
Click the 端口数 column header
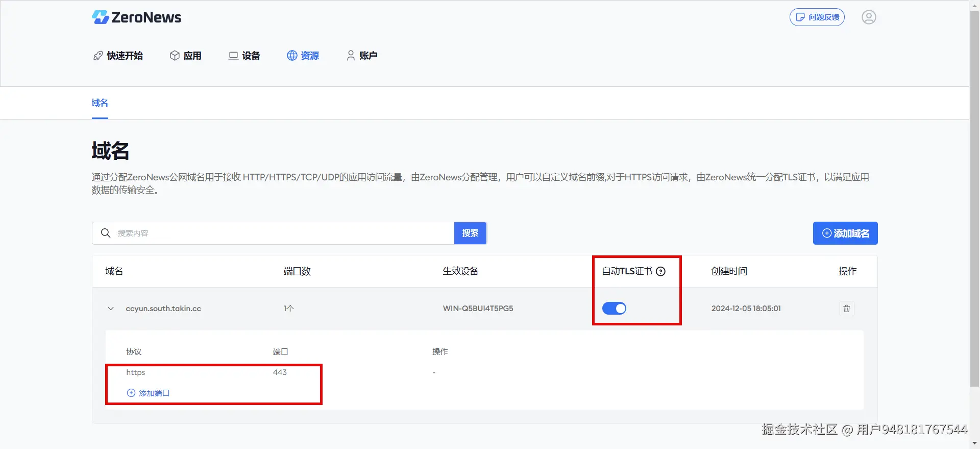click(x=297, y=271)
